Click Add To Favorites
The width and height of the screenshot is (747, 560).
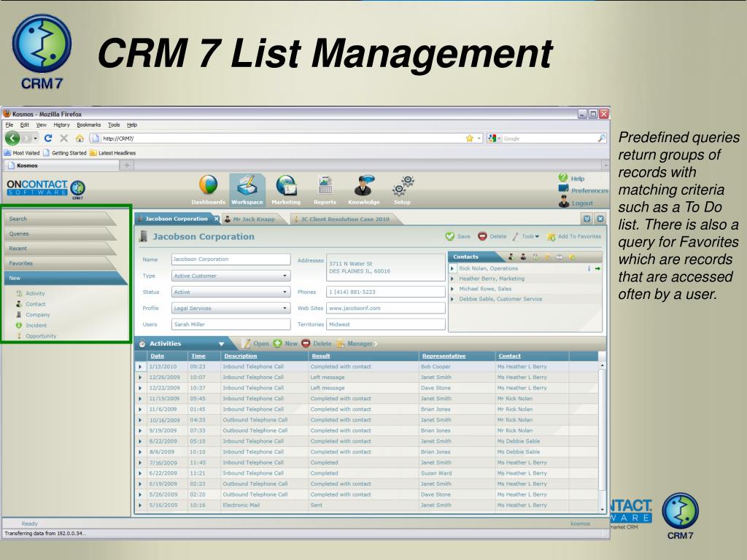tap(574, 236)
